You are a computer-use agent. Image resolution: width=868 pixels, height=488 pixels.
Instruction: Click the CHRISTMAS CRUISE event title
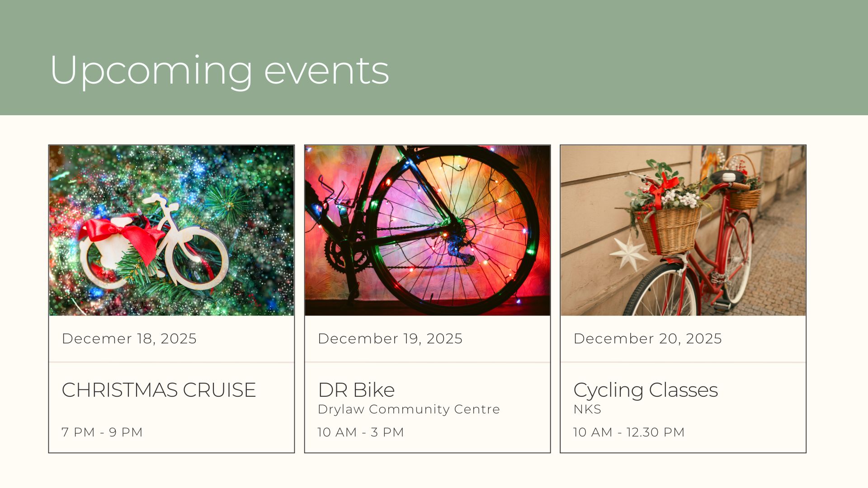click(159, 390)
